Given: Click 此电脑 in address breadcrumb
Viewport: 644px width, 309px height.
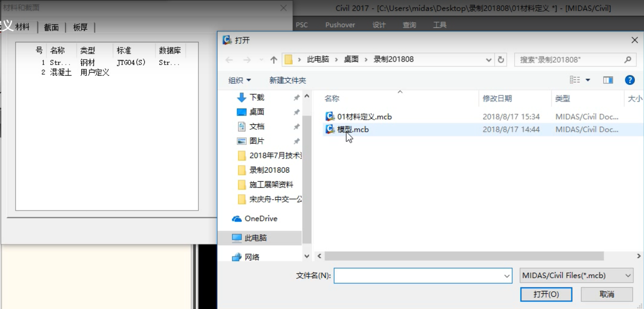Looking at the screenshot, I should (x=318, y=60).
